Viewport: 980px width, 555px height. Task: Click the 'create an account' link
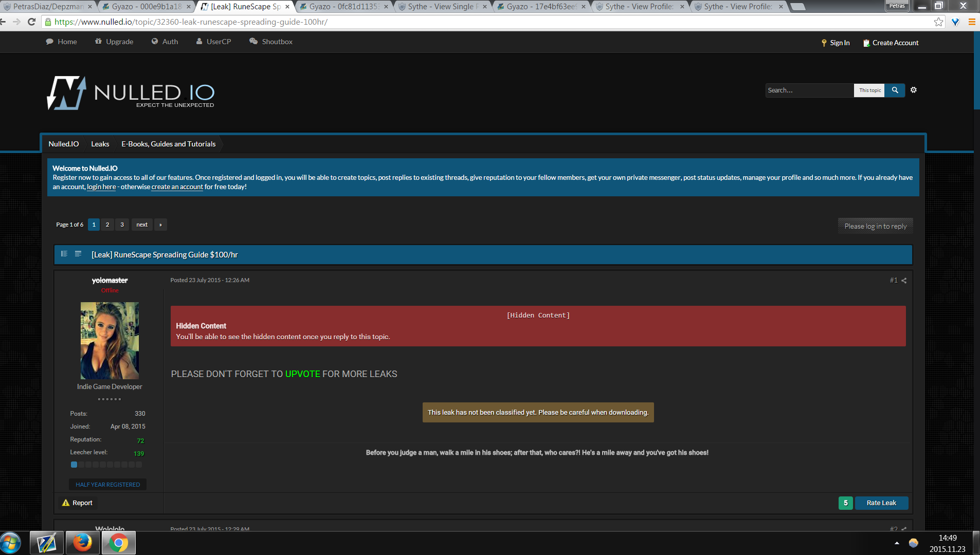[x=177, y=187]
